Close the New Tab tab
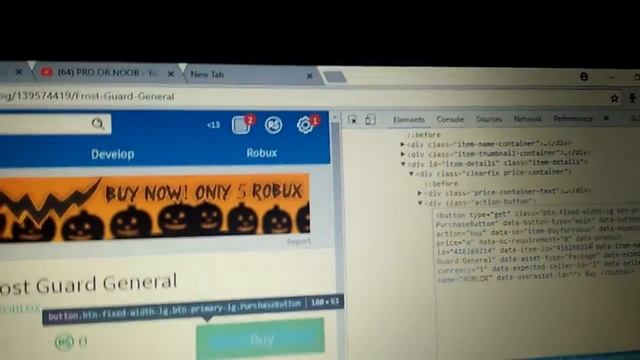Screen dimensions: 640x360 (x=310, y=76)
